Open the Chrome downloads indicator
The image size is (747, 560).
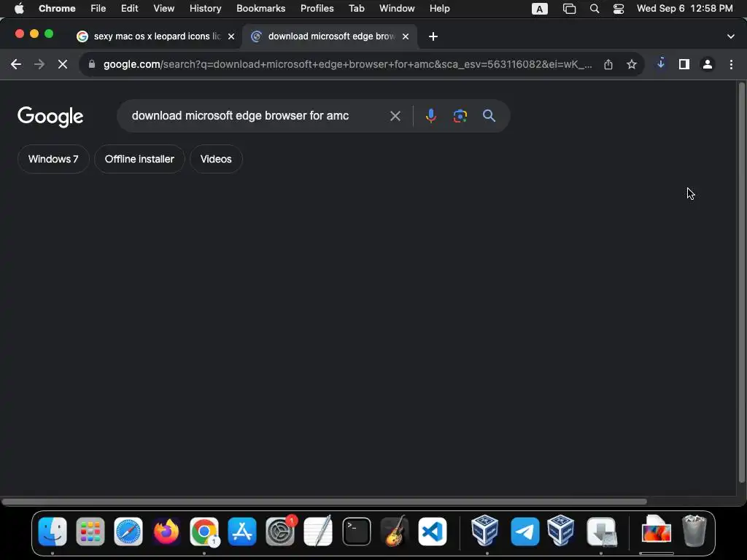coord(661,63)
